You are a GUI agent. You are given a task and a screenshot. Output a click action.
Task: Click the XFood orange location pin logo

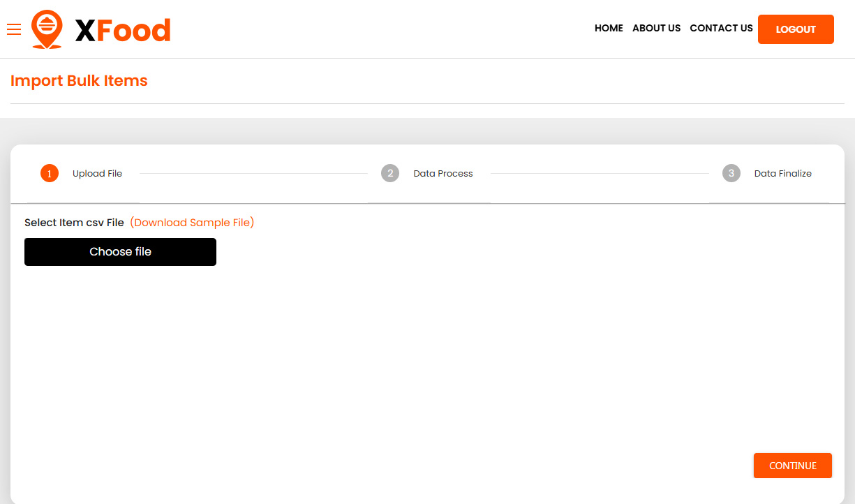pyautogui.click(x=47, y=29)
